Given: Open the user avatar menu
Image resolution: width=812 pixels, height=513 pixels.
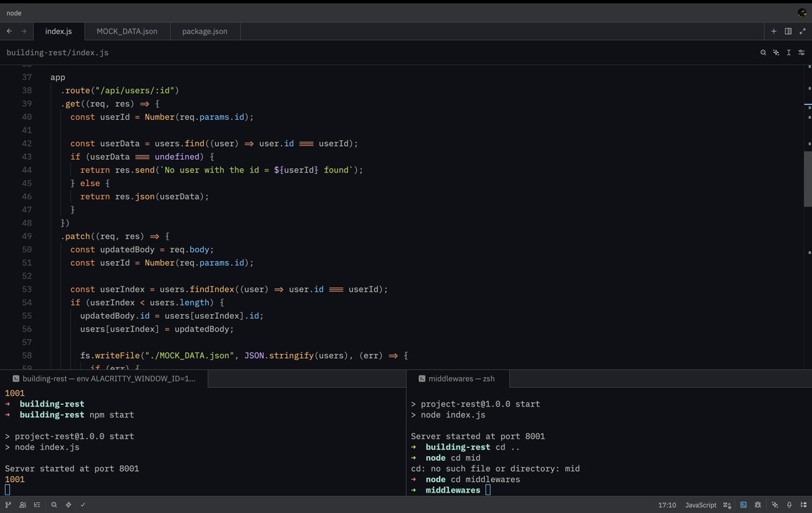Looking at the screenshot, I should (x=802, y=12).
